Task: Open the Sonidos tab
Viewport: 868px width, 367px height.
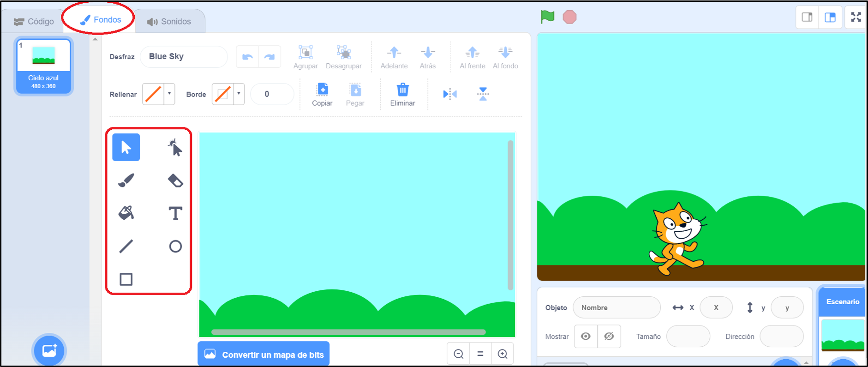Action: tap(169, 22)
